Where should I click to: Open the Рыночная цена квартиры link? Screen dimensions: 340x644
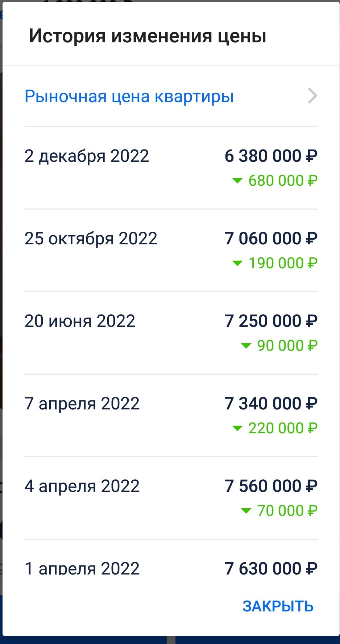(x=129, y=97)
